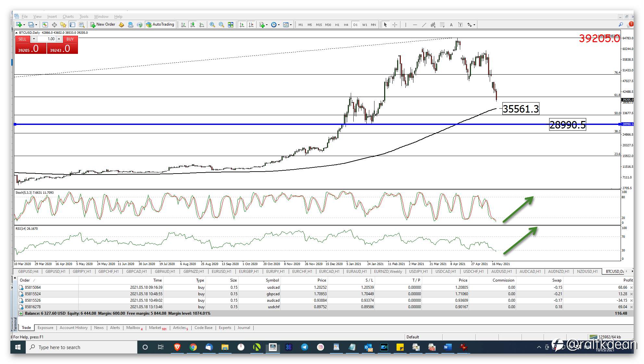Click the New Order button
644x364 pixels.
coord(103,24)
